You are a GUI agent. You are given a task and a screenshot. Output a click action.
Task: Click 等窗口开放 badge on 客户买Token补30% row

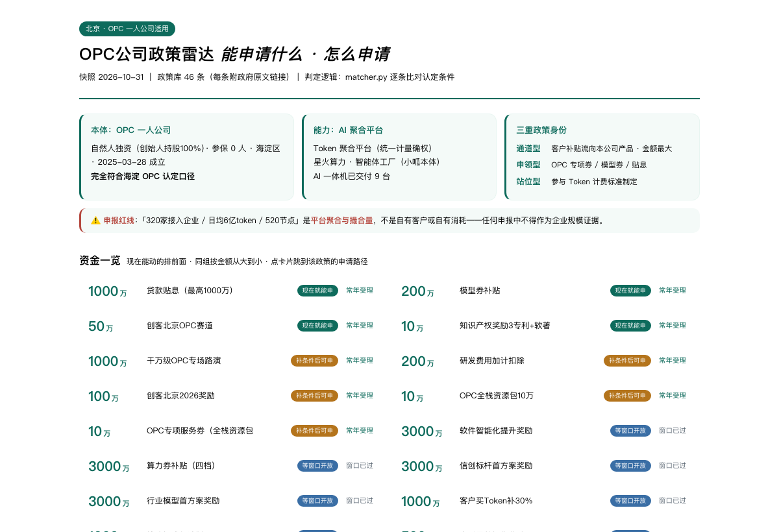[x=630, y=501]
